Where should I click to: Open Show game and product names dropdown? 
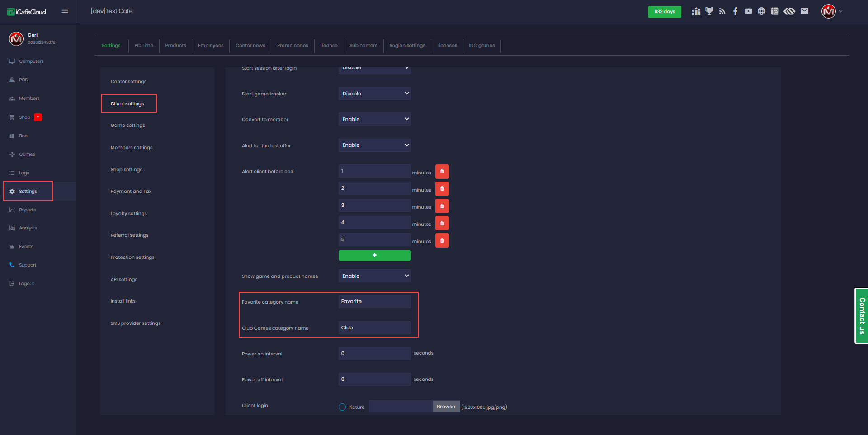(374, 276)
